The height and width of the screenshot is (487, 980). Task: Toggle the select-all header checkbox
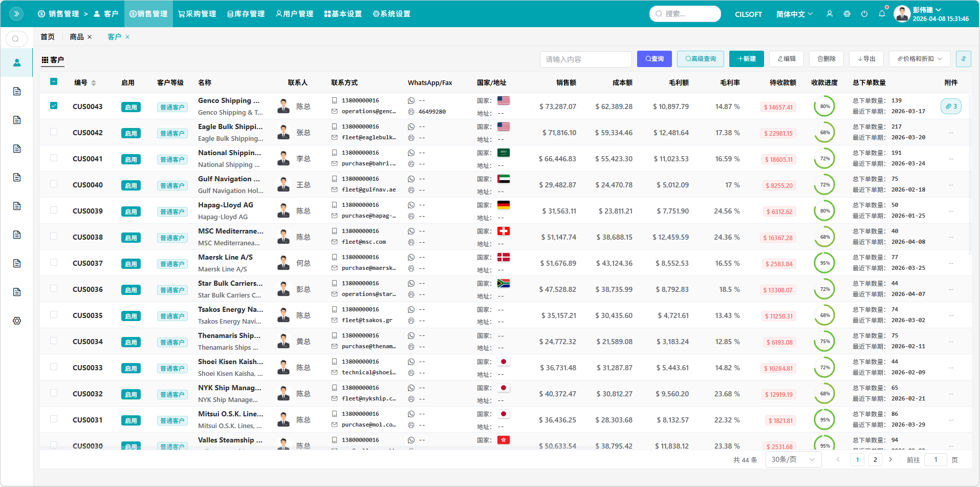tap(54, 82)
